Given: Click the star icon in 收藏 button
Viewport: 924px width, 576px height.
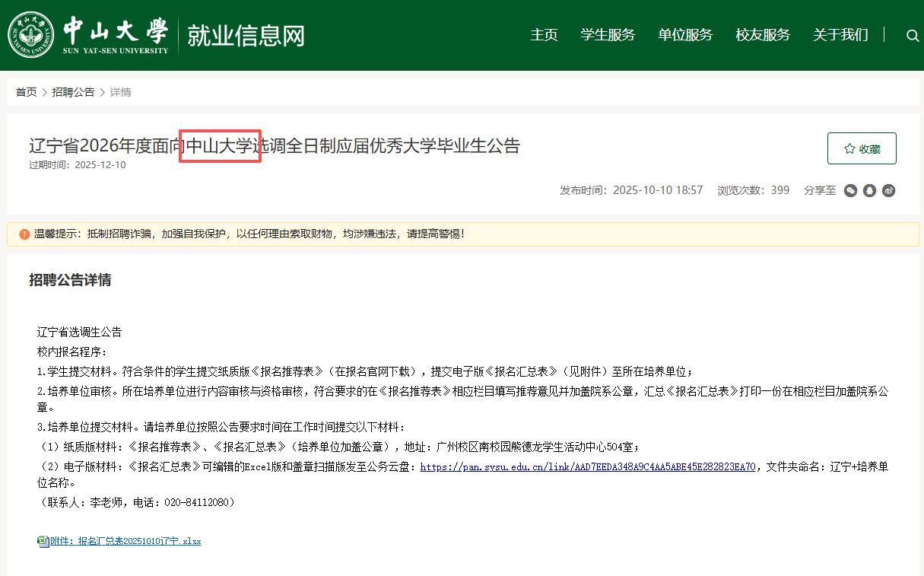Looking at the screenshot, I should point(849,149).
